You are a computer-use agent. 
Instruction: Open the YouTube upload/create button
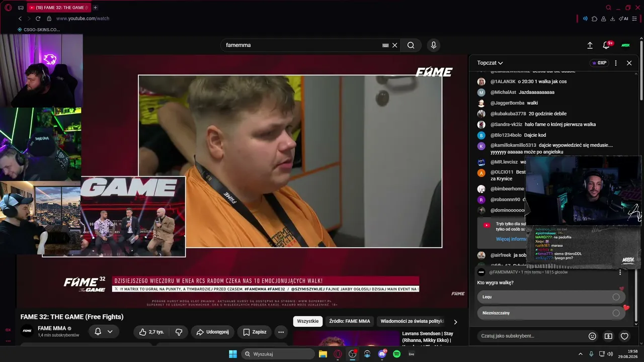coord(590,45)
